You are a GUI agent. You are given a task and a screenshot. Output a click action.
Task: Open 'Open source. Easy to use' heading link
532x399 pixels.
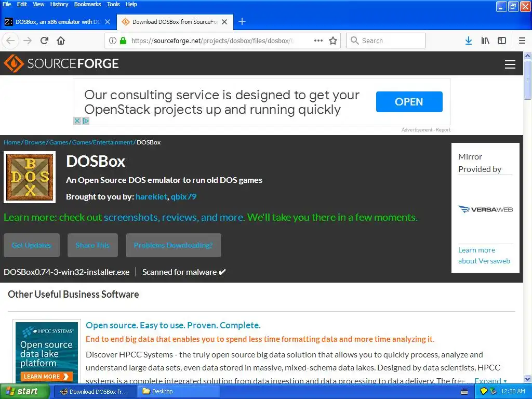tap(173, 325)
